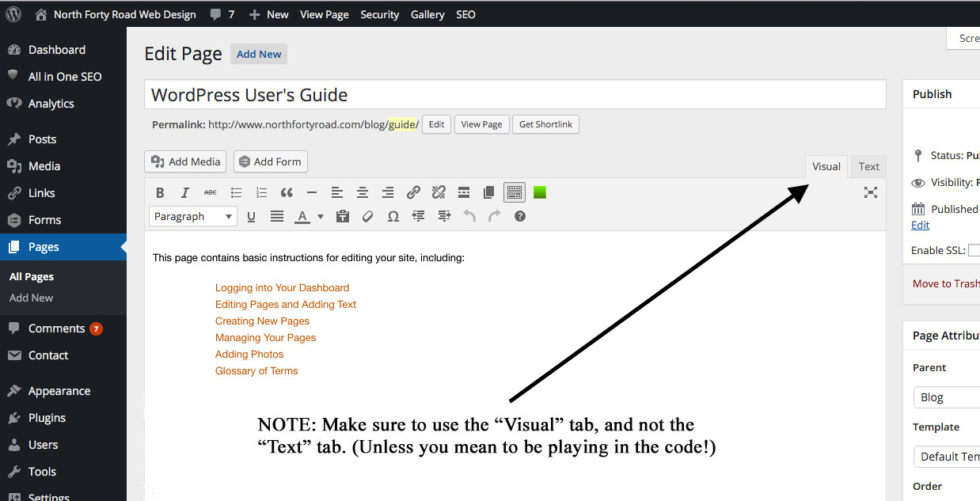Insert a horizontal line
The width and height of the screenshot is (980, 501).
(x=312, y=192)
